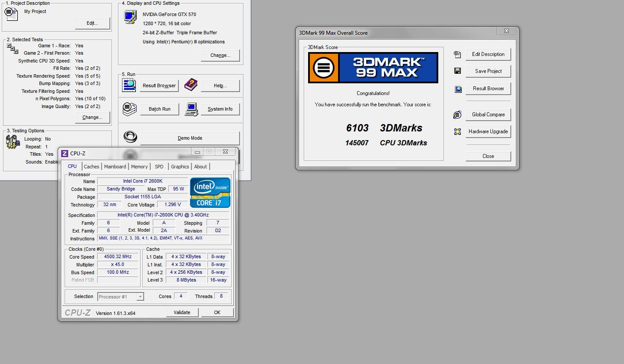Click the Result Browser chart icon in Run
The width and height of the screenshot is (624, 364).
(x=129, y=85)
